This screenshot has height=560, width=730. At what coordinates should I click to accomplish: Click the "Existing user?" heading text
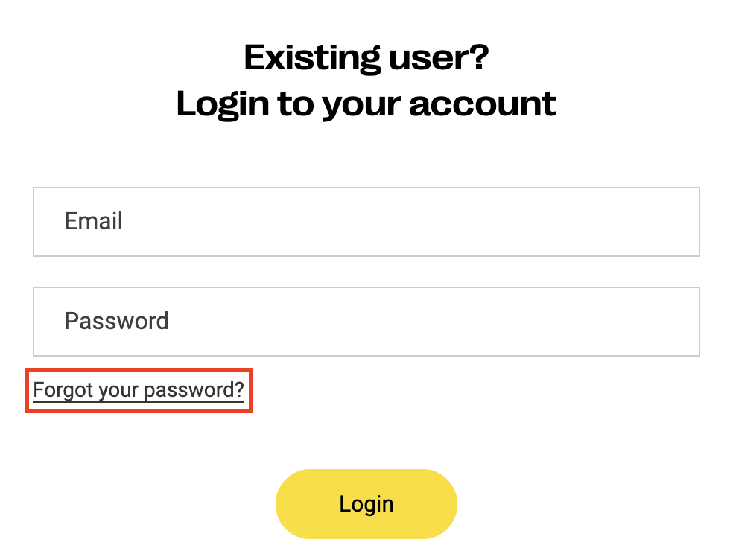[366, 58]
